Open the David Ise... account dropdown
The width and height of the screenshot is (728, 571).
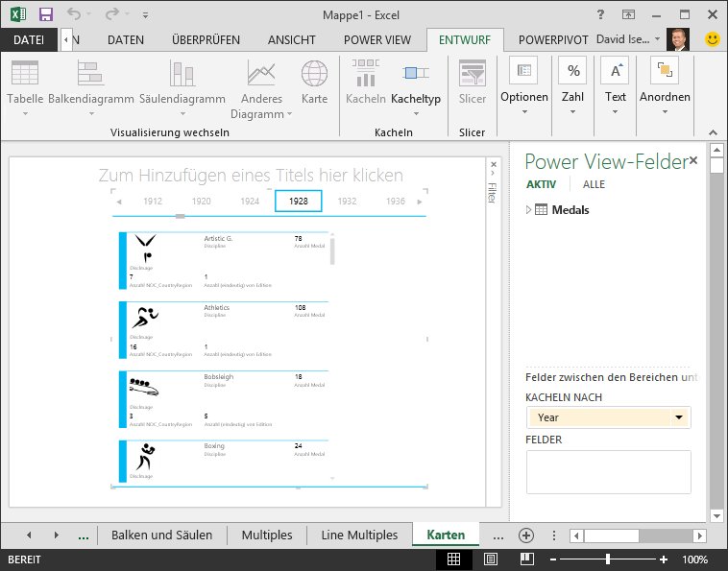658,39
